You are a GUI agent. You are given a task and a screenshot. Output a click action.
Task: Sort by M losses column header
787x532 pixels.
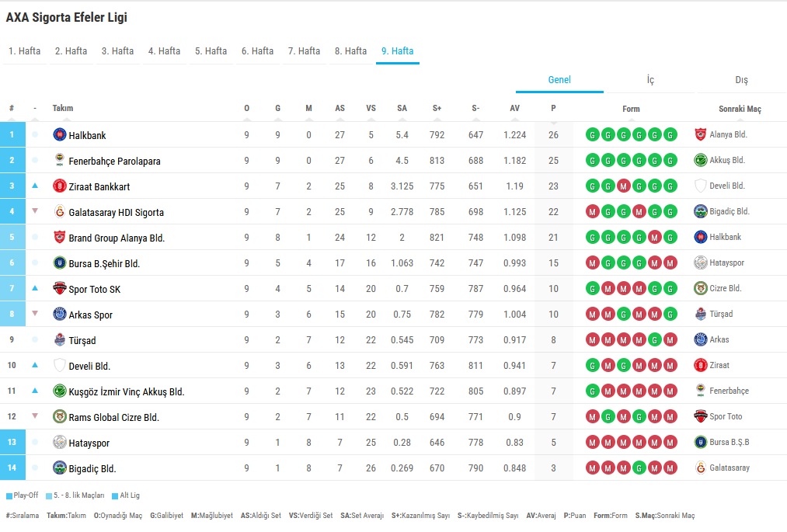(308, 109)
